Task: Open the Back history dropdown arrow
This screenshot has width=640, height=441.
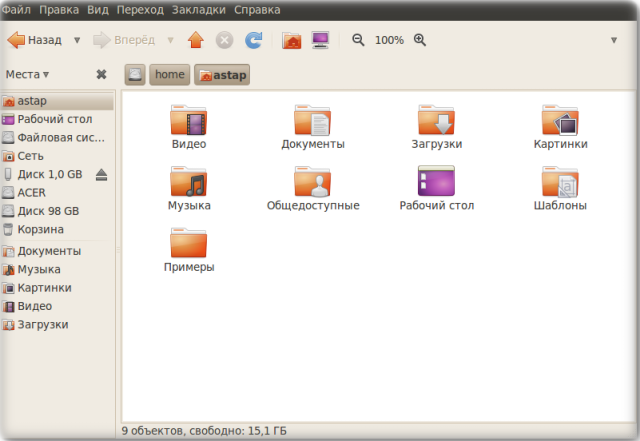Action: 77,40
